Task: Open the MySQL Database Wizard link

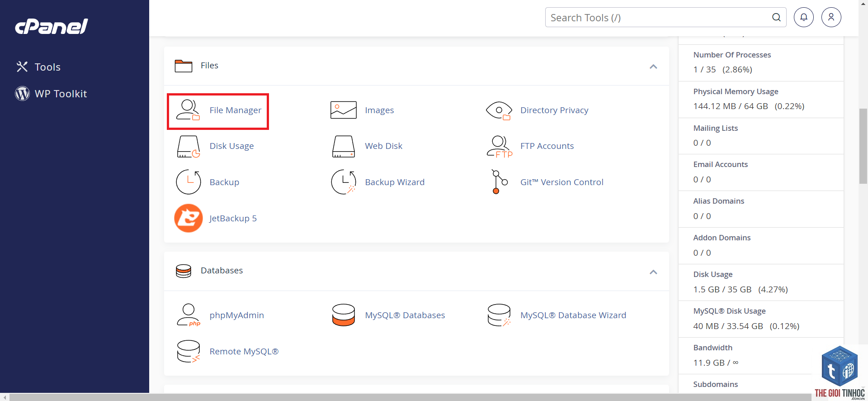Action: pyautogui.click(x=573, y=315)
